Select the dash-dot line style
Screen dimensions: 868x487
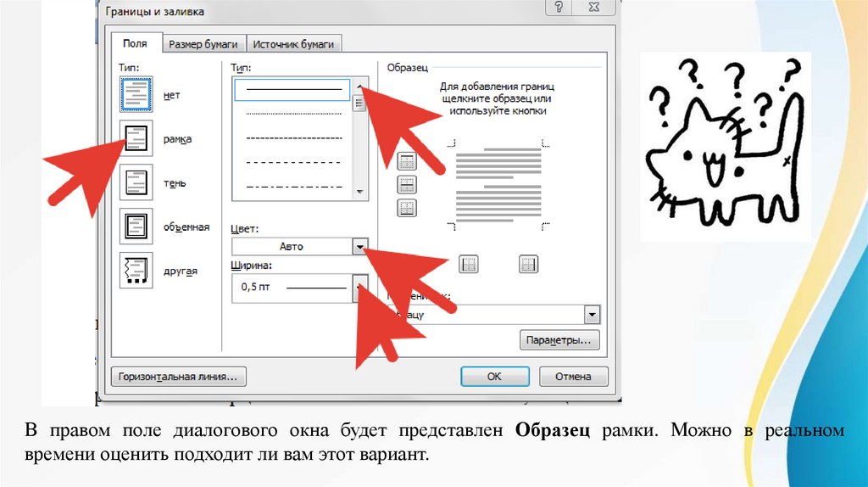tap(292, 187)
